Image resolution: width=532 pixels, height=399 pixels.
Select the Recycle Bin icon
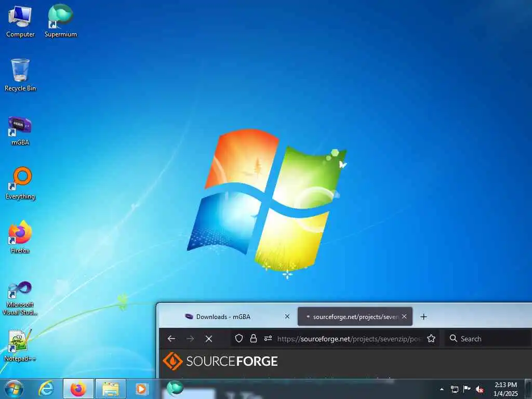coord(20,75)
